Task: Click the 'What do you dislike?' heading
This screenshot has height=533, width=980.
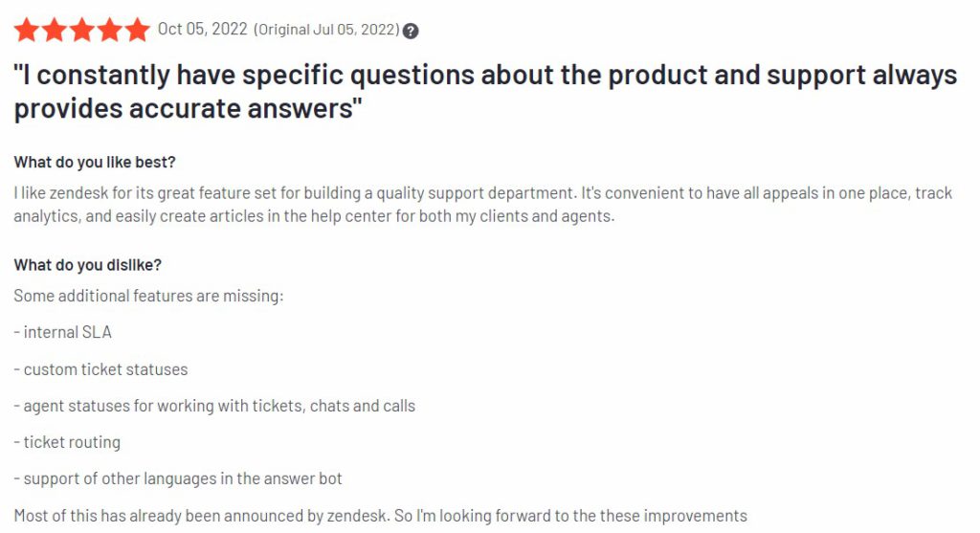Action: (x=87, y=265)
